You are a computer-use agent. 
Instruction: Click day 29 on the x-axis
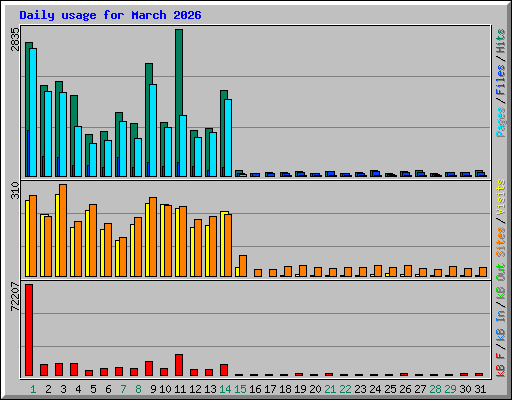pyautogui.click(x=450, y=389)
